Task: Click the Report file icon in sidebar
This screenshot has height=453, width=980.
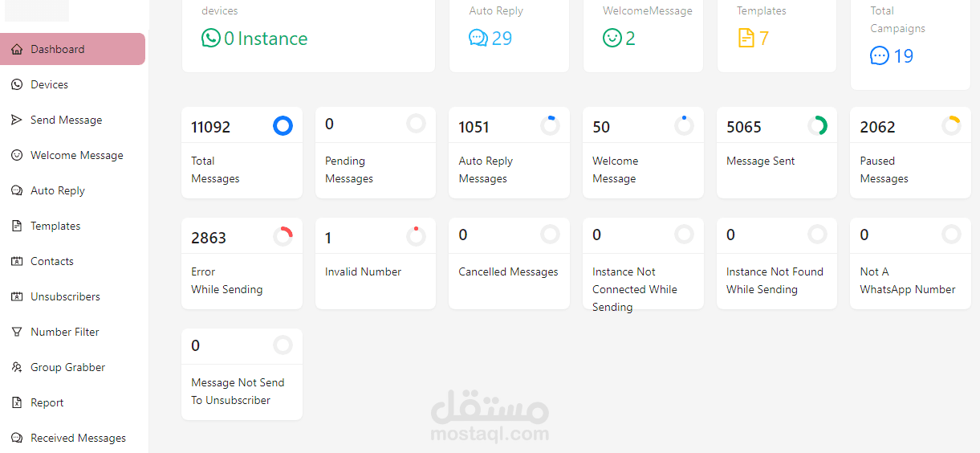Action: (x=17, y=402)
